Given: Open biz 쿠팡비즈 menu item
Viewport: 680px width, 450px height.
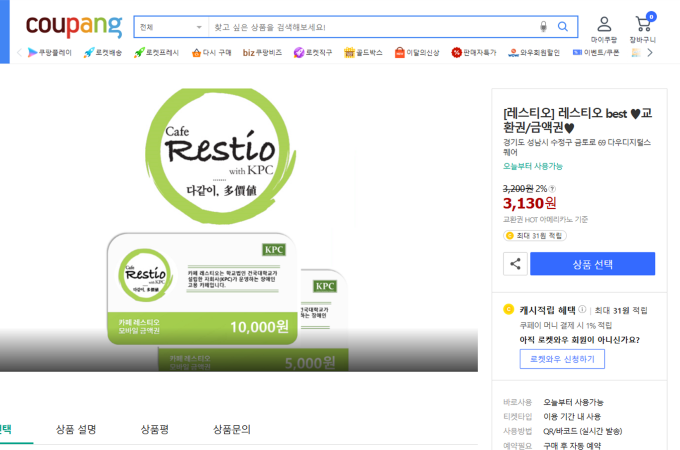Looking at the screenshot, I should point(262,52).
